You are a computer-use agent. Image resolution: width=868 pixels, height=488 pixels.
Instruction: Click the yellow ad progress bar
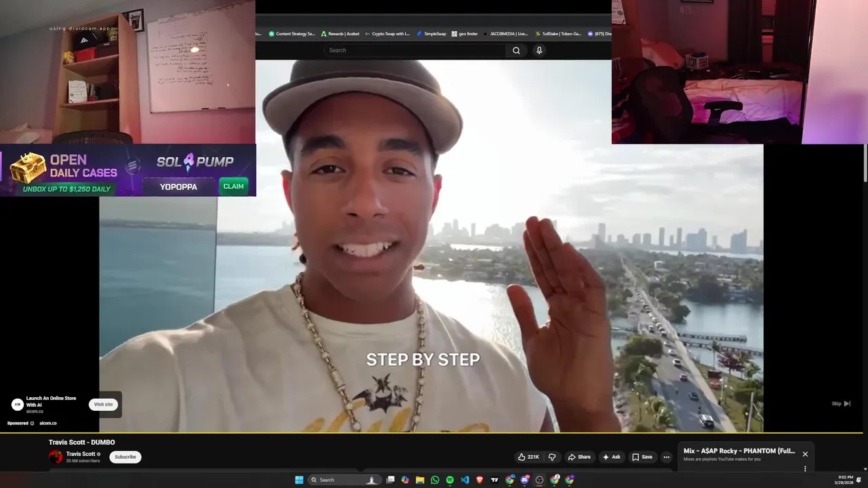[431, 432]
